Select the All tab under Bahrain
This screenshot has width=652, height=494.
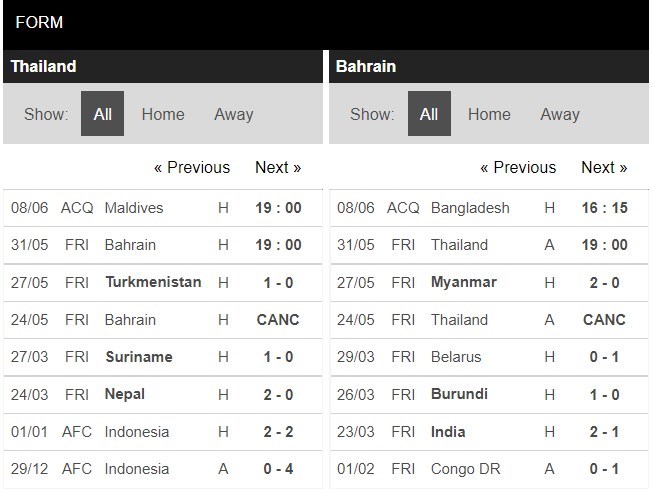pyautogui.click(x=429, y=114)
